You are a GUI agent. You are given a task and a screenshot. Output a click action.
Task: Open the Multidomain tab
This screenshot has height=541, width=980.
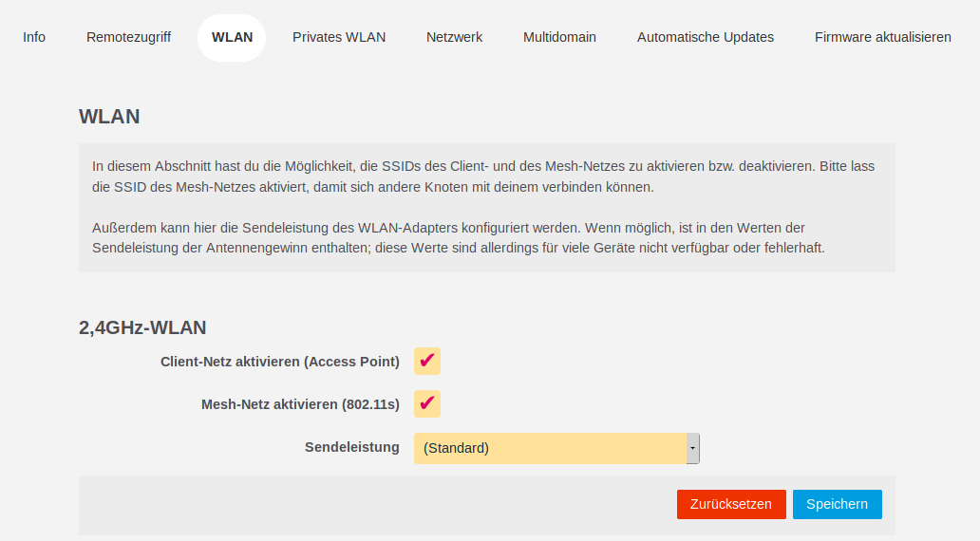tap(559, 37)
